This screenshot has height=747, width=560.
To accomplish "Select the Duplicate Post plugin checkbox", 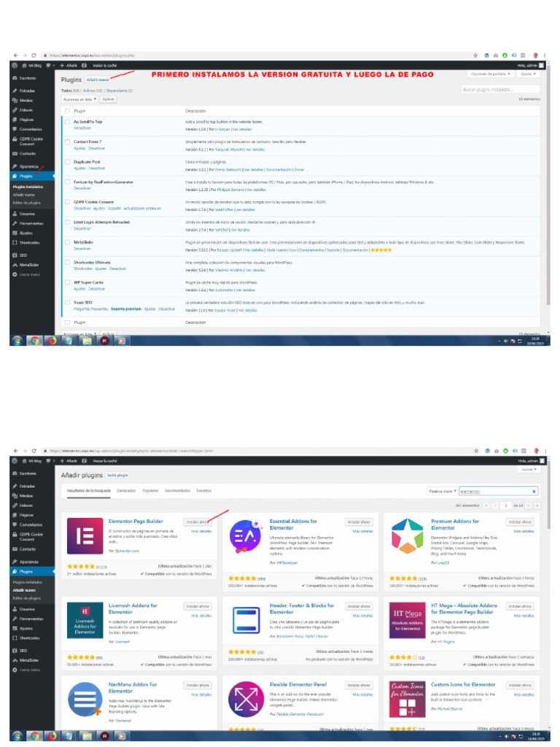I will tap(68, 162).
